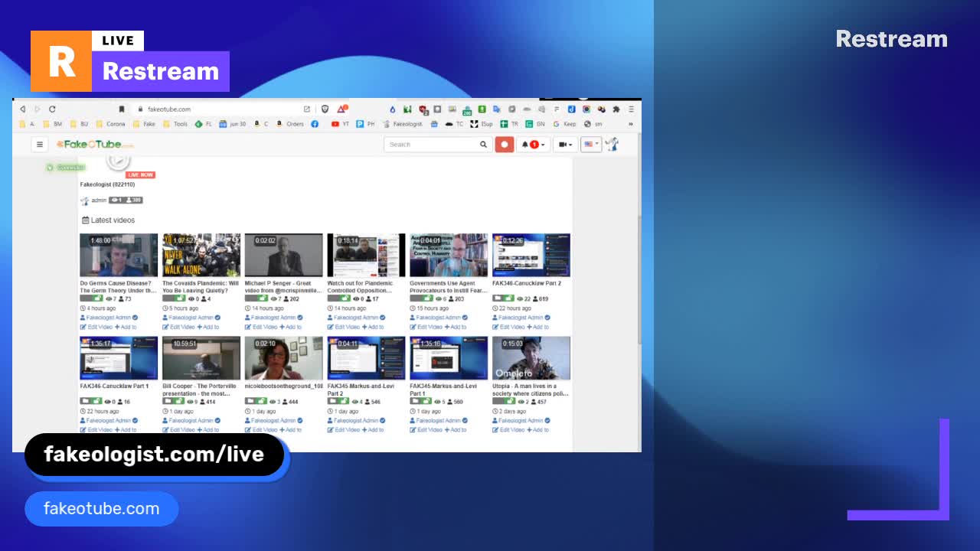Open the jun 30 calendar bookmark
980x551 pixels.
(x=233, y=124)
